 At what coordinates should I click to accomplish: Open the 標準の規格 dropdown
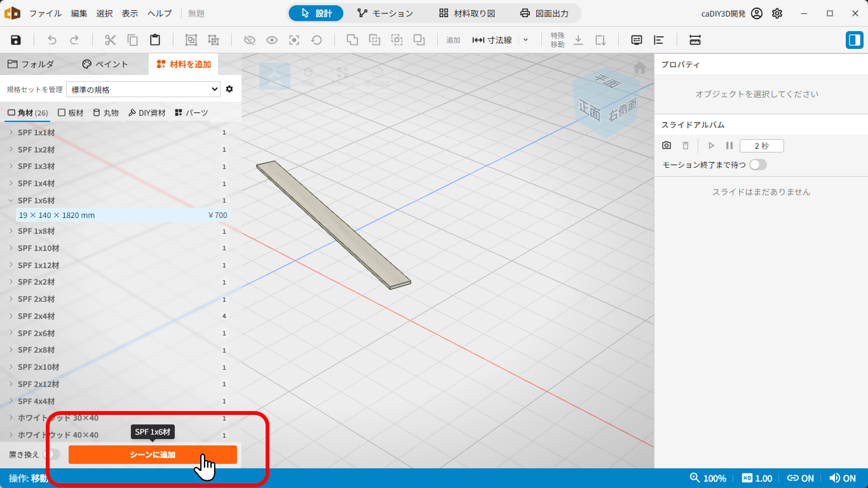[x=143, y=90]
